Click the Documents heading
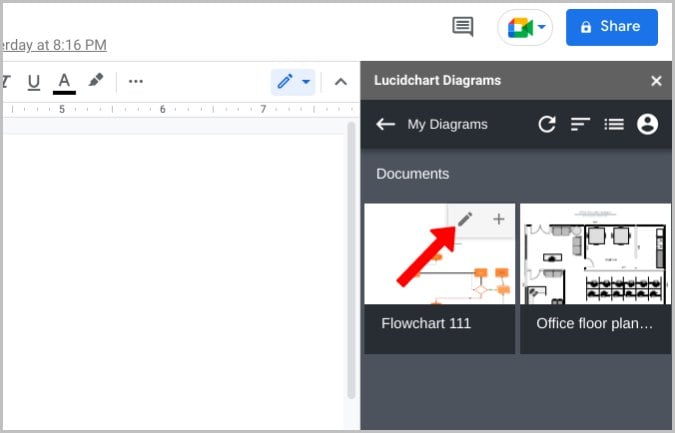 click(412, 174)
